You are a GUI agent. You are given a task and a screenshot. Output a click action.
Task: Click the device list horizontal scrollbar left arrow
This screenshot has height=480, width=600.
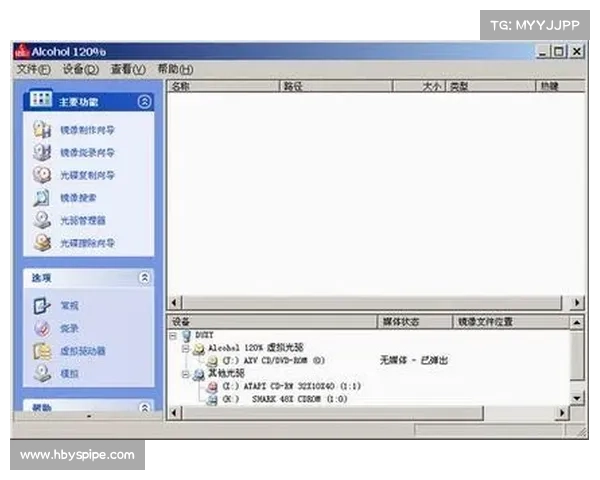(174, 413)
